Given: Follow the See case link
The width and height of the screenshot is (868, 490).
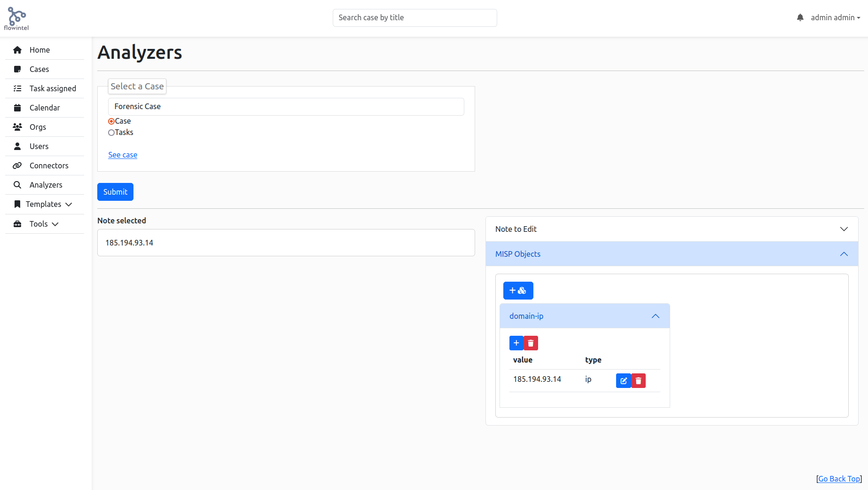Looking at the screenshot, I should click(123, 155).
